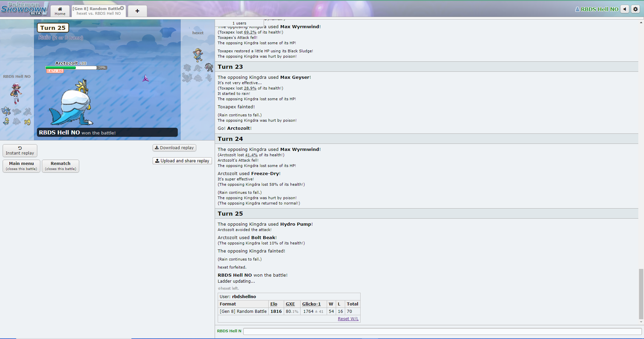Click the GXE column header

click(290, 304)
